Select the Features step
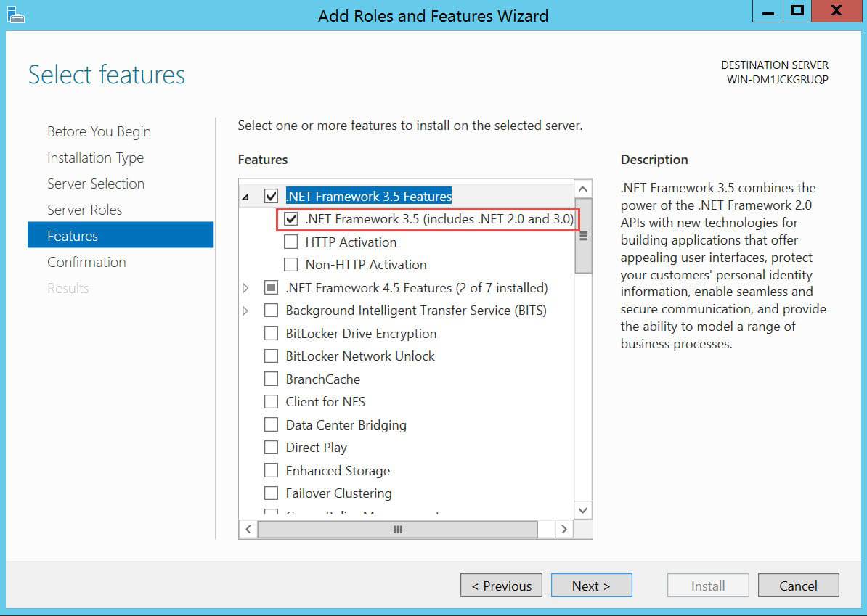The width and height of the screenshot is (867, 616). coord(121,235)
